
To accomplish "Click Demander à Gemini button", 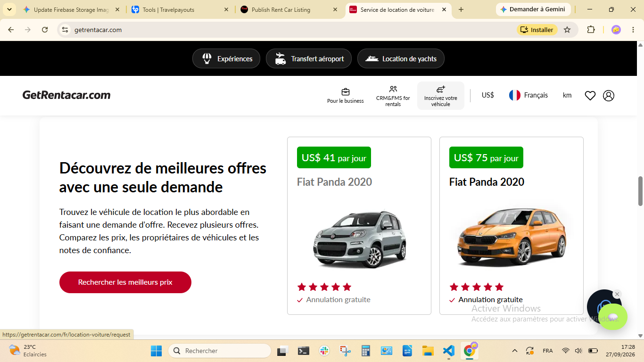I will point(533,9).
